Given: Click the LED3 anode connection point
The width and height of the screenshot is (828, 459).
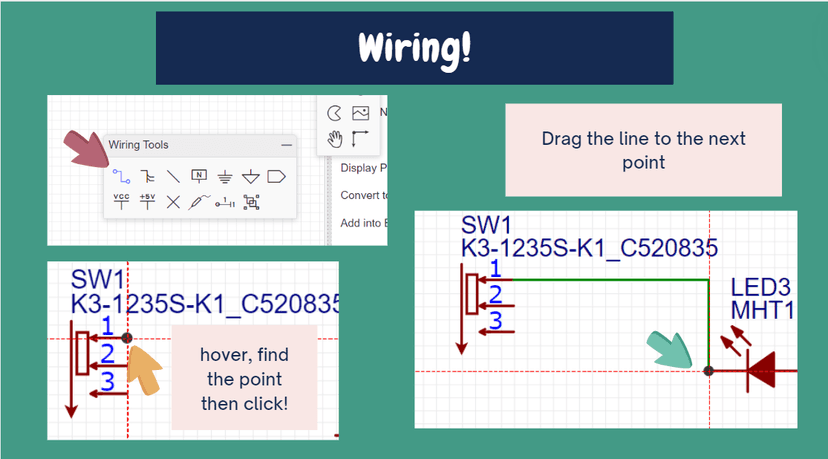Looking at the screenshot, I should 709,371.
